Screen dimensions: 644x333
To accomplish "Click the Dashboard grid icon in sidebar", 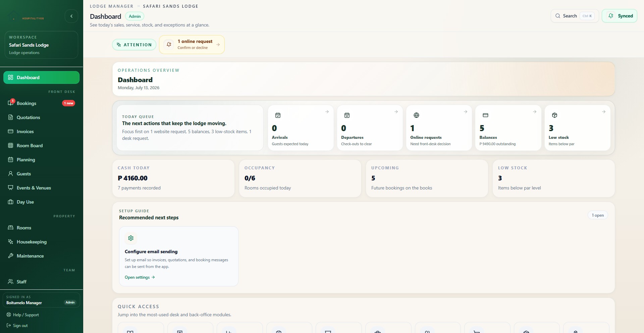I will (10, 77).
